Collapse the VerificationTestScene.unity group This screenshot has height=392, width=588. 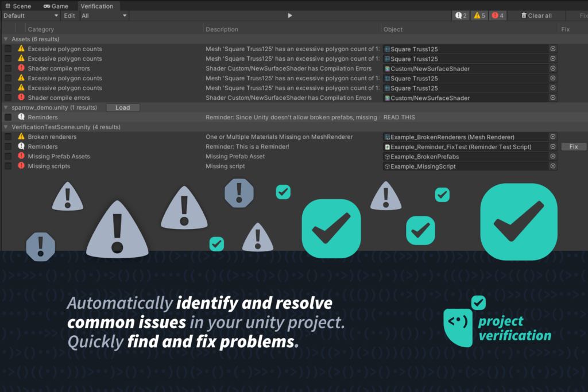(6, 127)
